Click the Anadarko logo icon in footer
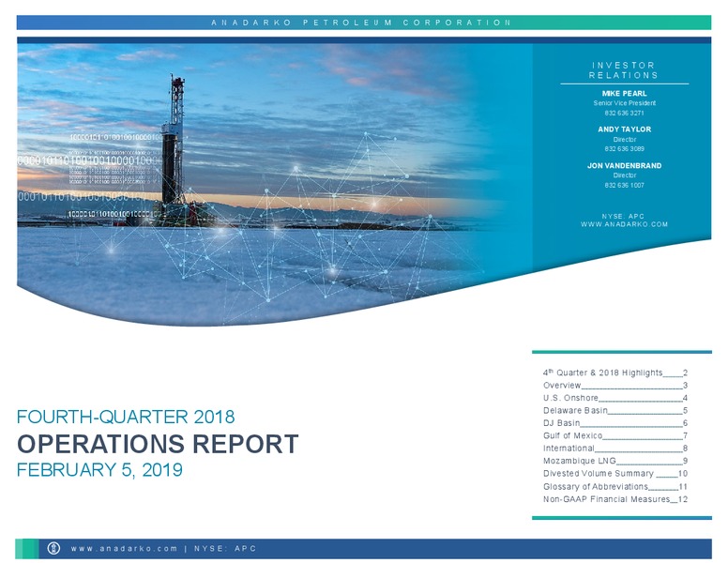Image resolution: width=728 pixels, height=563 pixels. tap(53, 548)
